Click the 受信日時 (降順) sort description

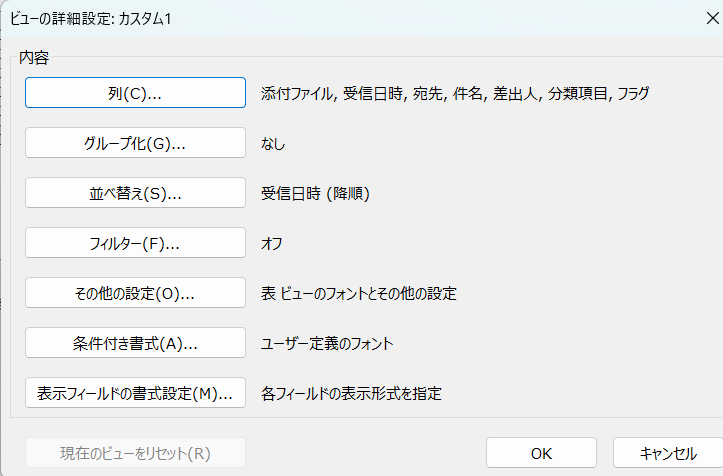(x=315, y=194)
